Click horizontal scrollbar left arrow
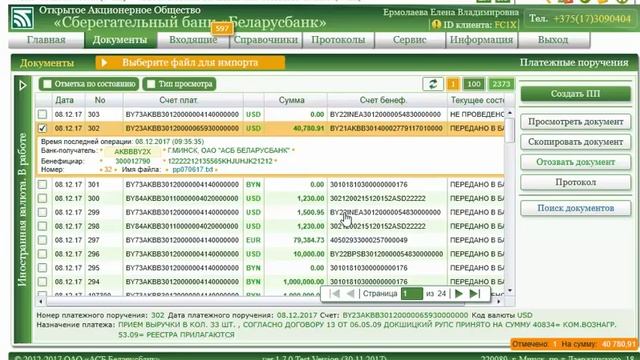The height and width of the screenshot is (360, 640). [x=40, y=302]
